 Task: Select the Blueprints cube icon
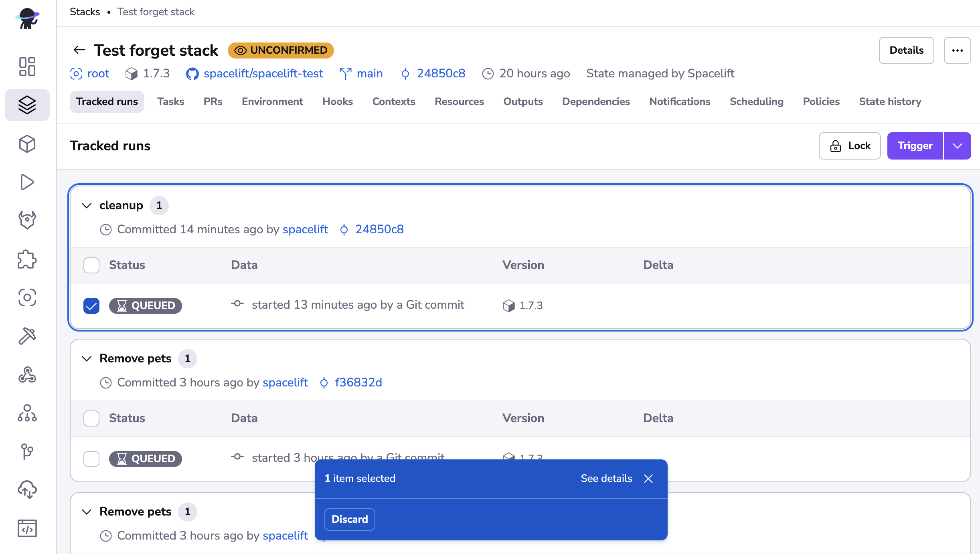click(x=27, y=144)
